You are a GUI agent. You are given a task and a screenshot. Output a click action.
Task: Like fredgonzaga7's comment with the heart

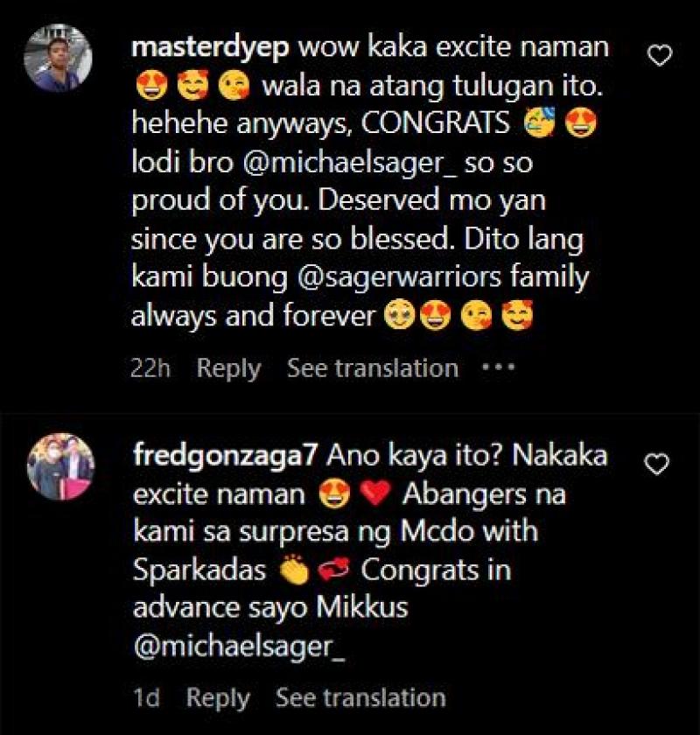pos(658,465)
